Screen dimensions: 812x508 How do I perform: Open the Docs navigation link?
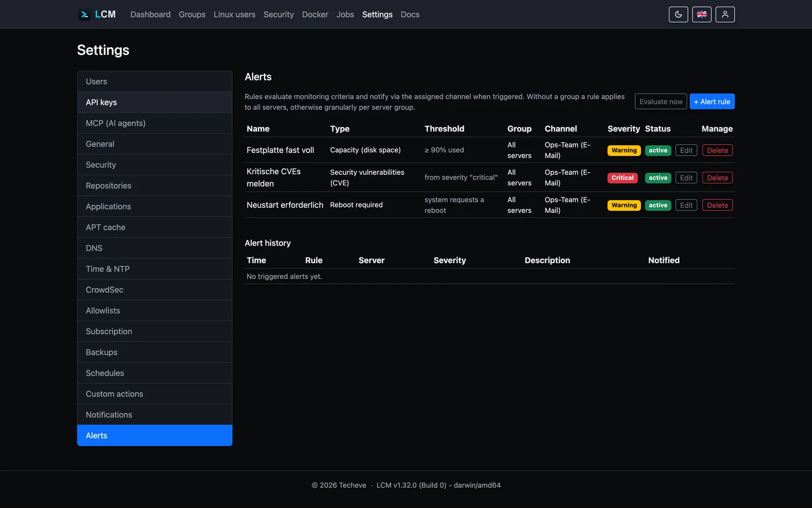(410, 14)
